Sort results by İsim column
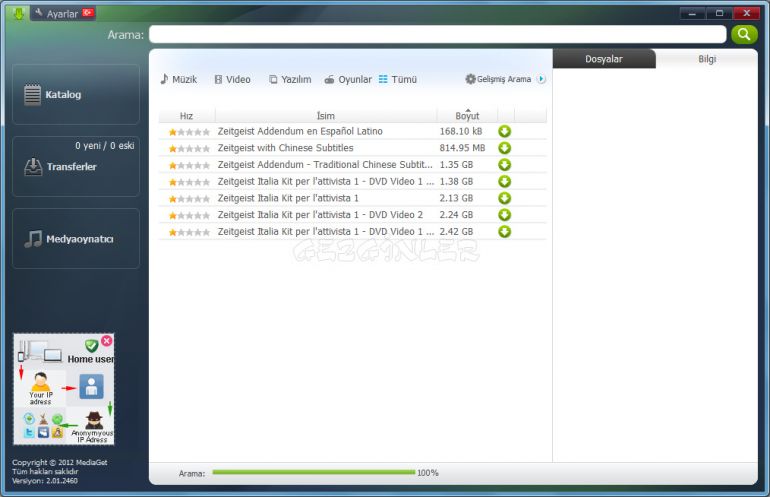The width and height of the screenshot is (770, 497). [x=326, y=116]
